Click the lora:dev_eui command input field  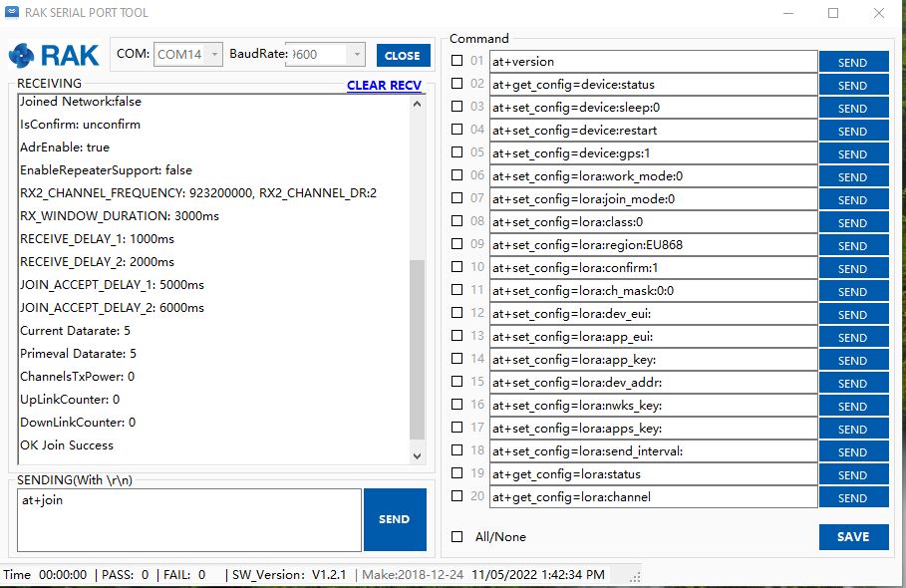tap(653, 314)
